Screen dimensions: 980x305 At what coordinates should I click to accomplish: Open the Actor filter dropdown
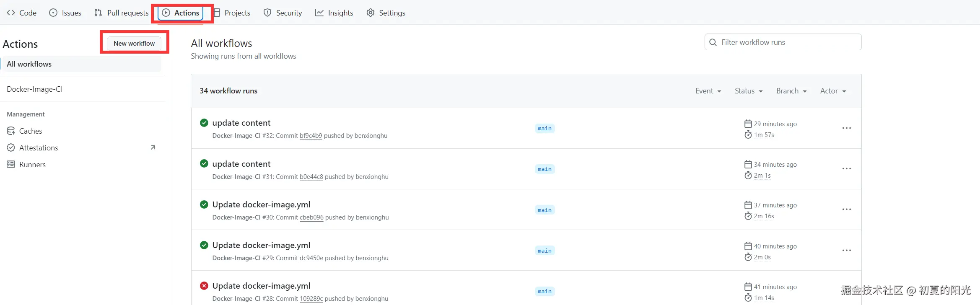(x=833, y=91)
